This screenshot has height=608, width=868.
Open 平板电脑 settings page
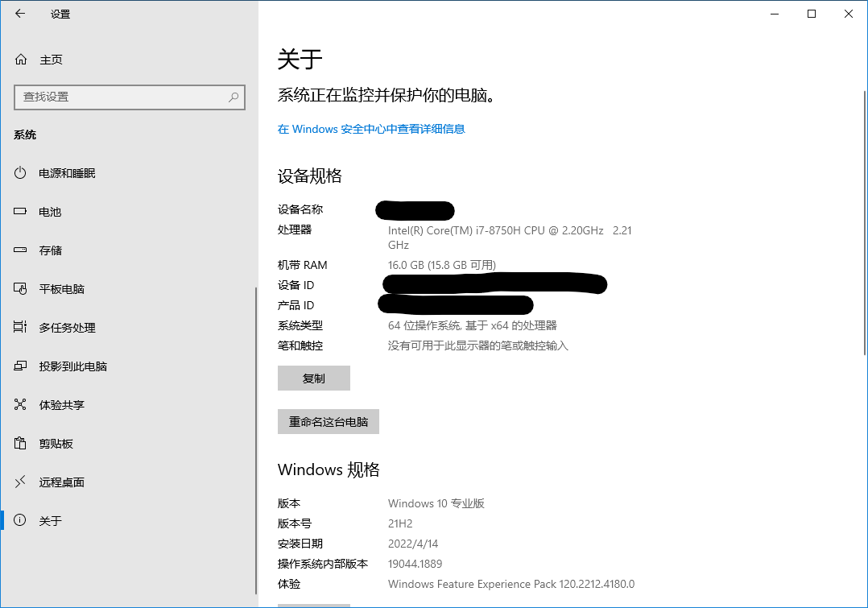(x=129, y=289)
